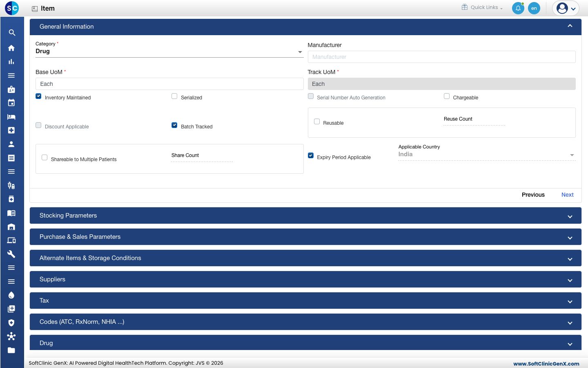Enable the Reusable checkbox
Screen dimensions: 588x368
pyautogui.click(x=317, y=121)
